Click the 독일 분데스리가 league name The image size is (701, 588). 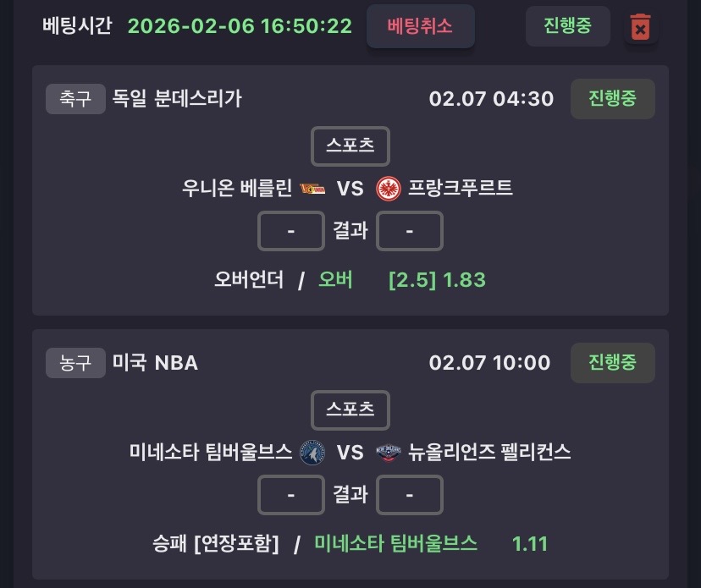[x=177, y=99]
